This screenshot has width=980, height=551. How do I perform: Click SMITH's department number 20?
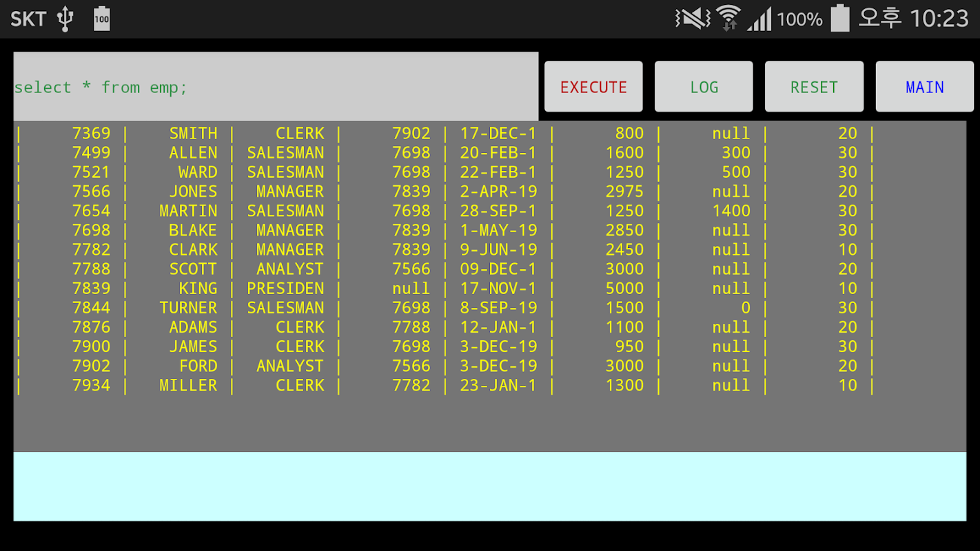click(x=848, y=134)
